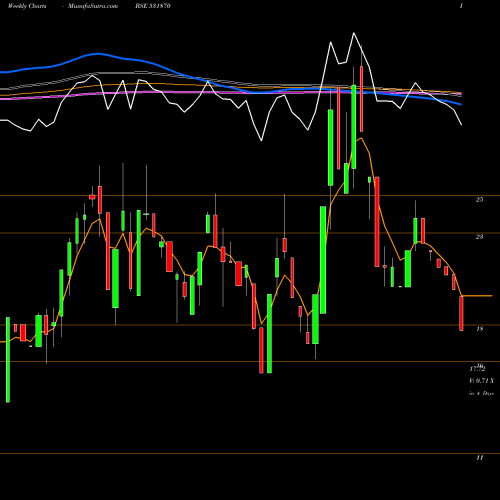The width and height of the screenshot is (500, 500).
Task: Click the 'V: 0.71 X' volume text
Action: [481, 381]
